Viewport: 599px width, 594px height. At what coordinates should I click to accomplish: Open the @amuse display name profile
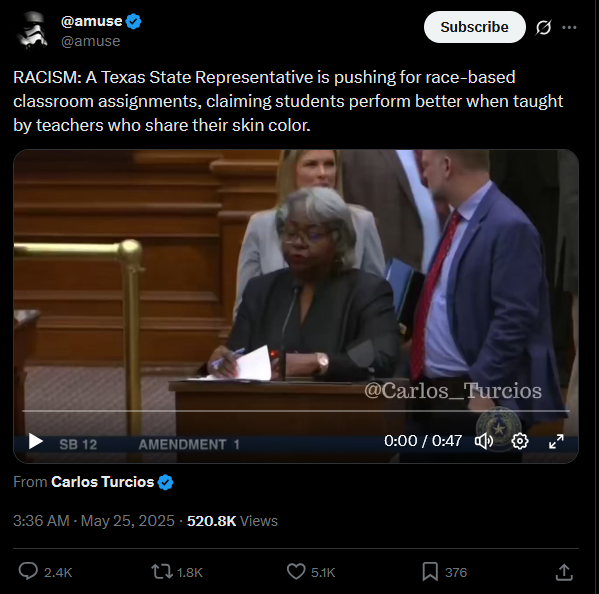(x=91, y=21)
